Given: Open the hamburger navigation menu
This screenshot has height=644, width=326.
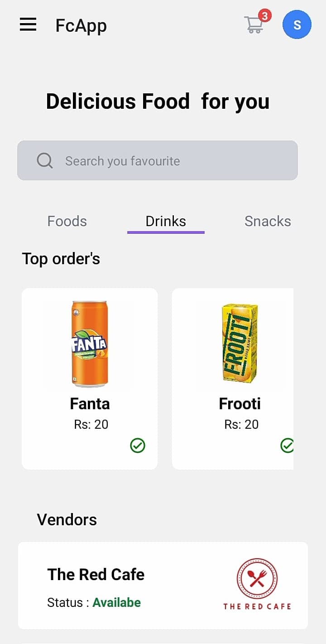Looking at the screenshot, I should 28,24.
